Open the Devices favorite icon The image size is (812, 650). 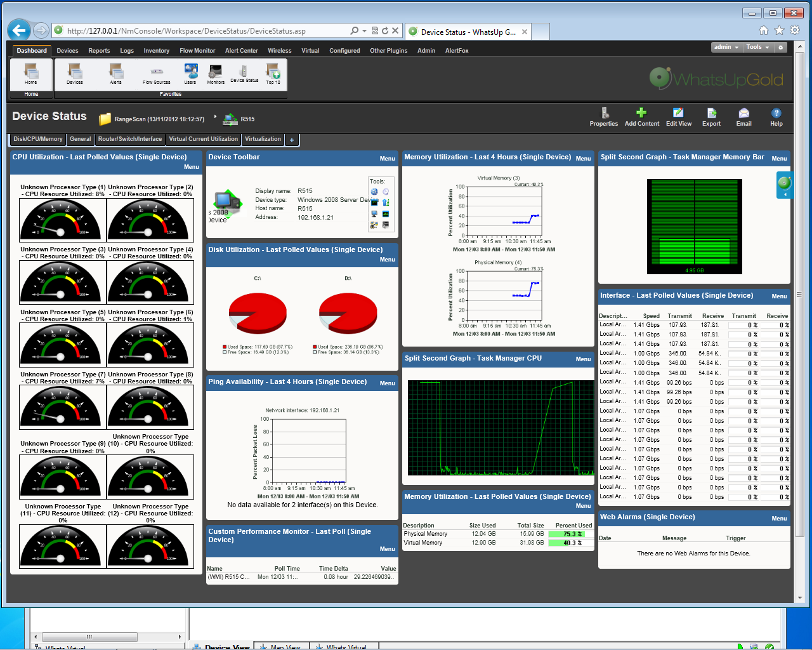(x=75, y=74)
